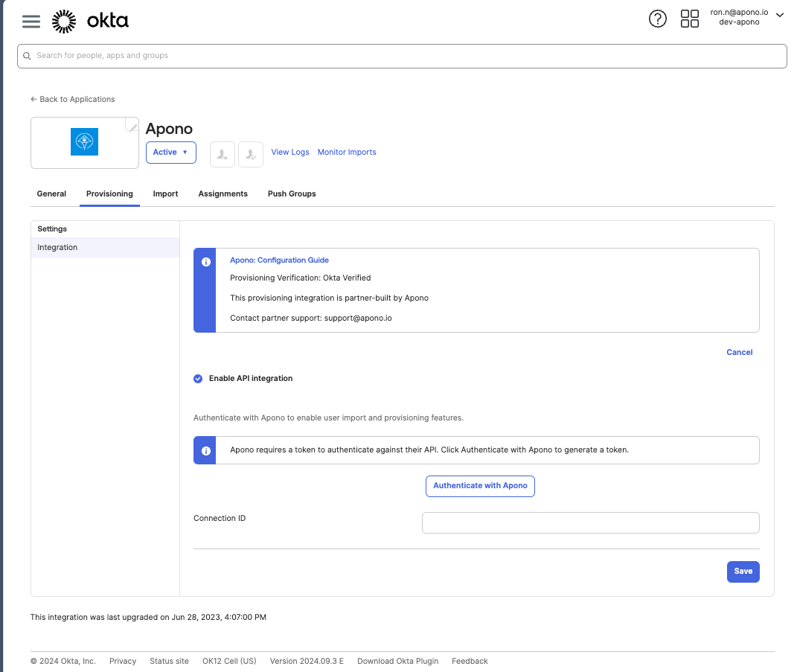Click the Back to Applications link
797x672 pixels.
pyautogui.click(x=73, y=100)
